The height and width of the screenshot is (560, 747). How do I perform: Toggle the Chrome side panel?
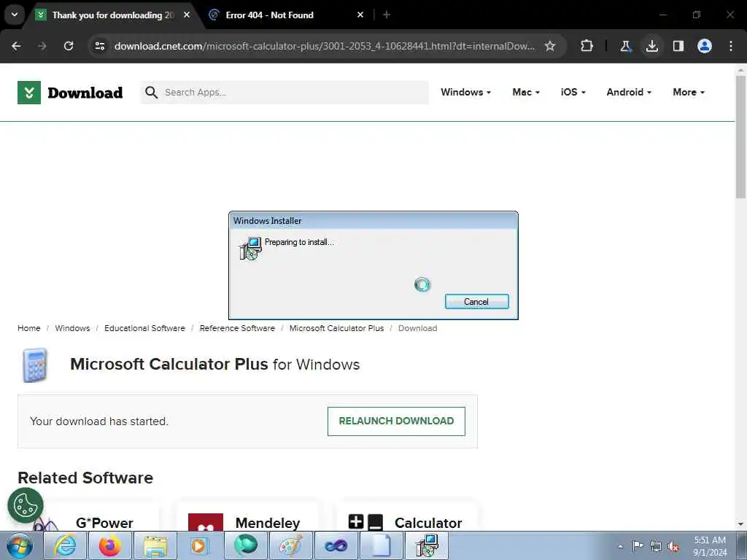(x=678, y=46)
